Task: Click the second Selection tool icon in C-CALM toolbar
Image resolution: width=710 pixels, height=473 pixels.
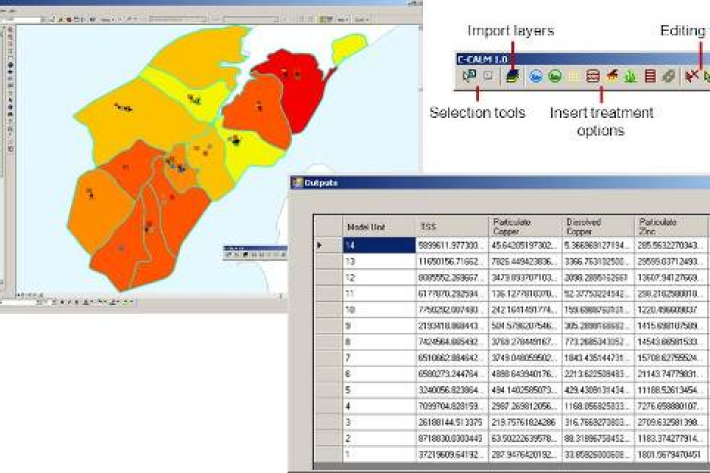Action: click(x=486, y=75)
